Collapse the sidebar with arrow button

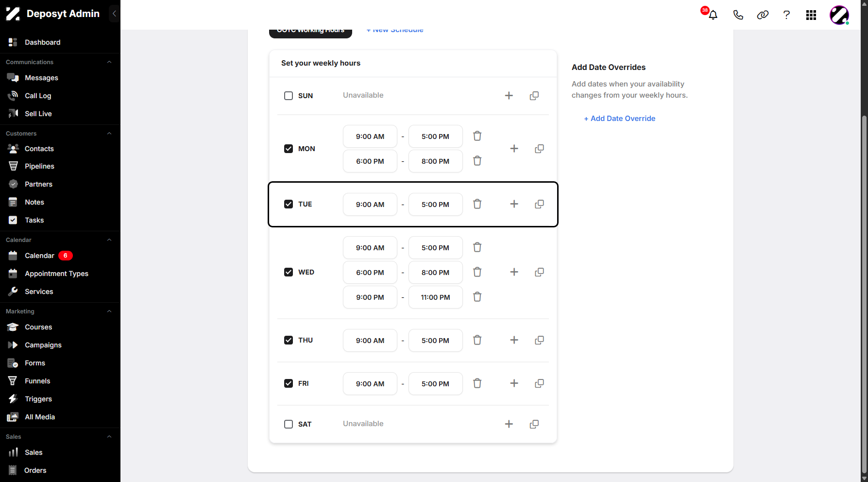pos(114,14)
